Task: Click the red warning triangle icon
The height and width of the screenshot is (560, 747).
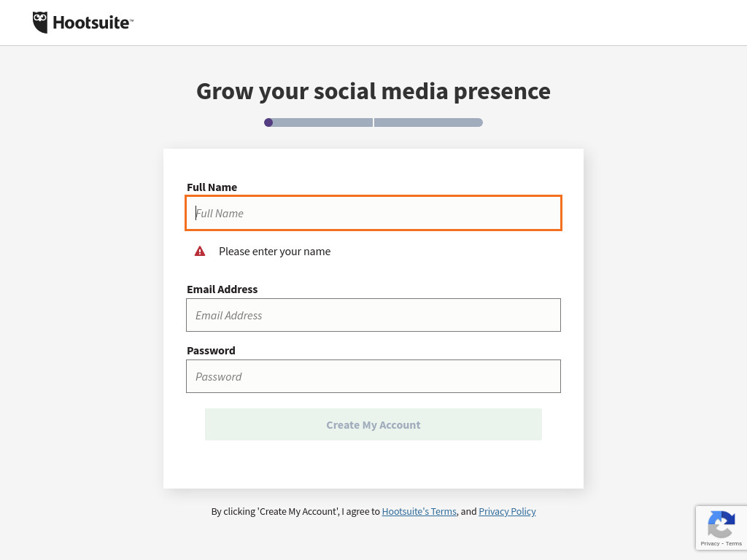Action: click(200, 251)
